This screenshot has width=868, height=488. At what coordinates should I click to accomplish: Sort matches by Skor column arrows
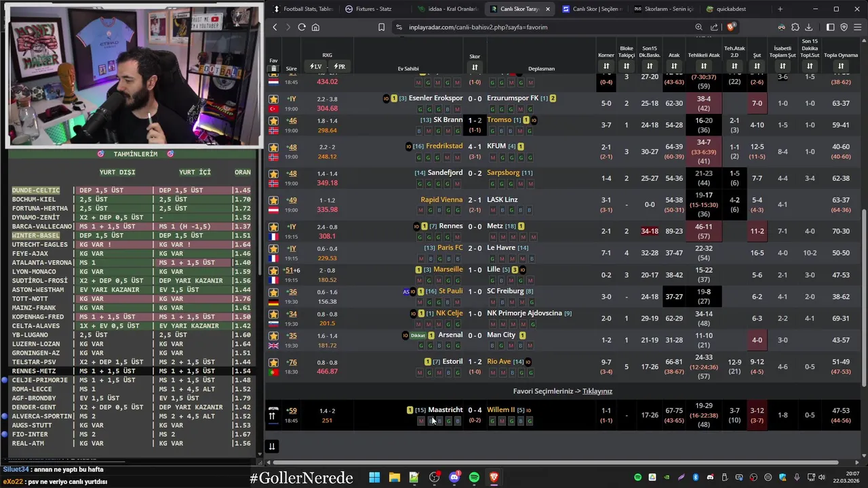point(475,66)
